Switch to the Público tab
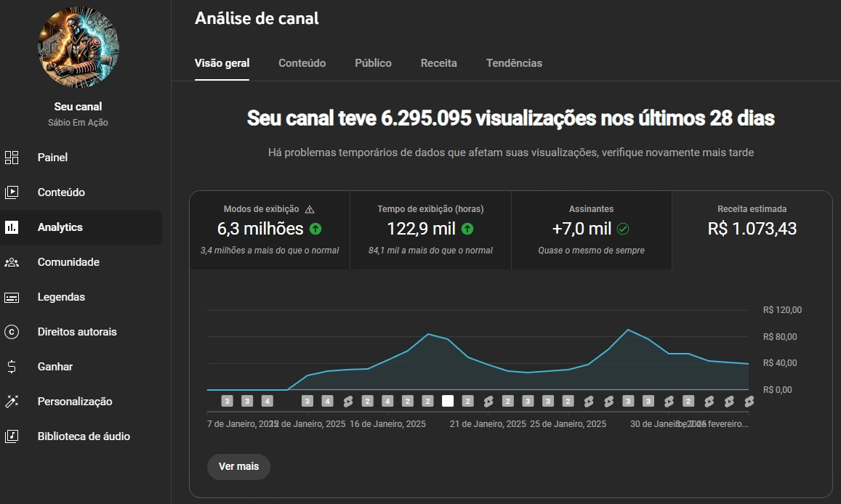 (x=373, y=63)
